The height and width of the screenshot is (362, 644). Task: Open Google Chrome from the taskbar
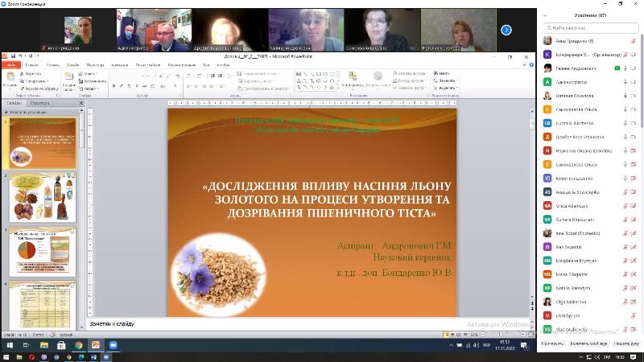pos(79,345)
